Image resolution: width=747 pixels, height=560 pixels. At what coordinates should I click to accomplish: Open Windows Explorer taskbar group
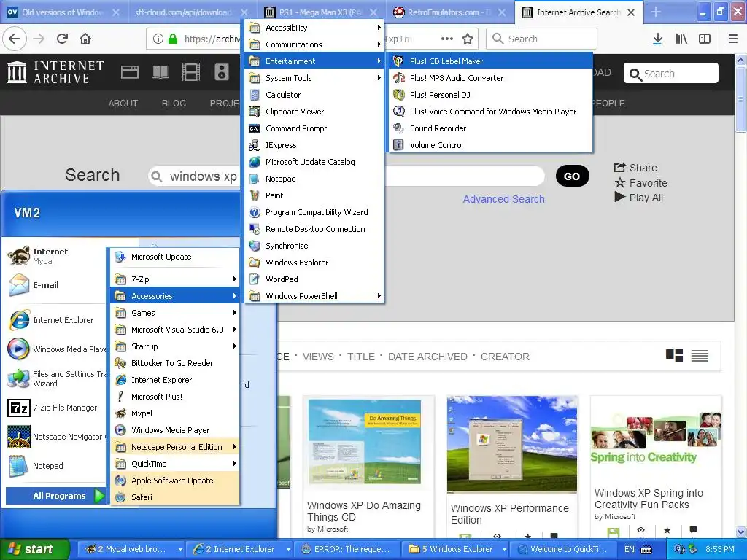pyautogui.click(x=455, y=549)
